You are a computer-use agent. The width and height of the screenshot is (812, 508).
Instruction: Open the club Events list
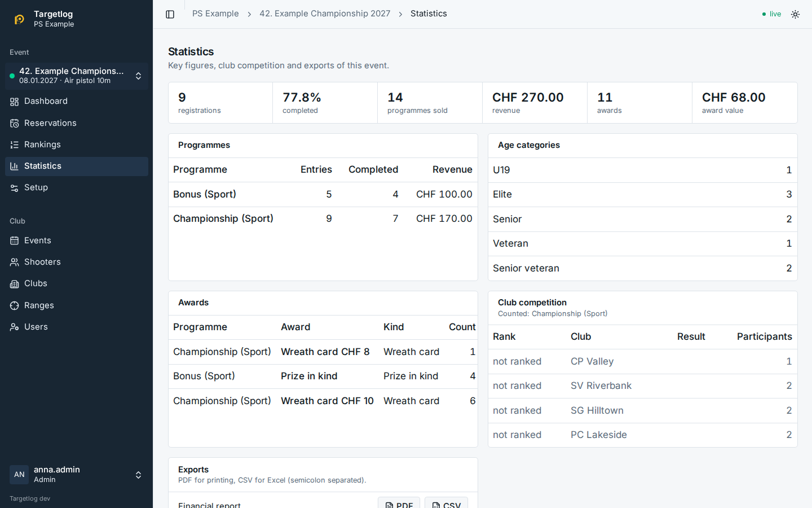click(x=77, y=240)
